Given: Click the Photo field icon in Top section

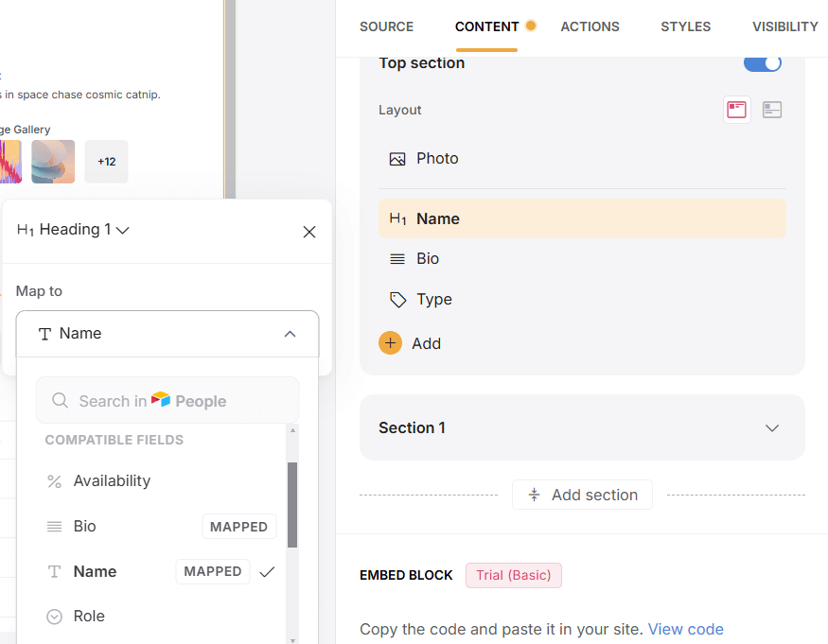Looking at the screenshot, I should [398, 159].
